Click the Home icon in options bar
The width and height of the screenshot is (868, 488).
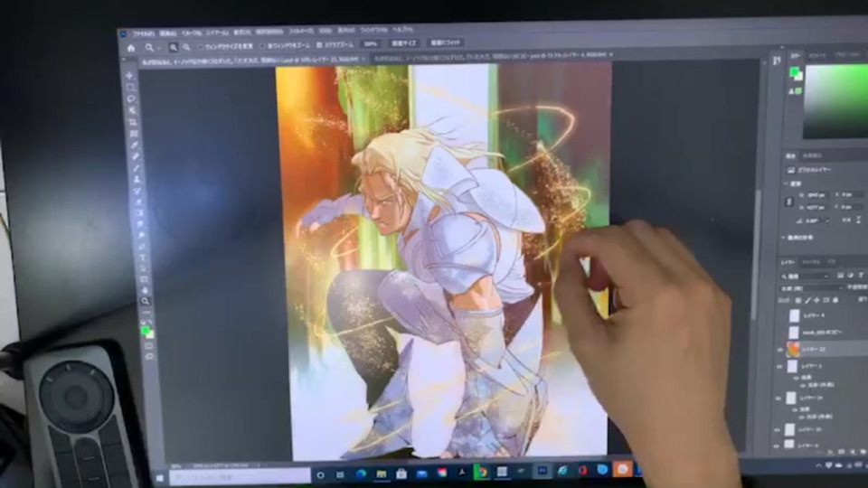coord(131,48)
